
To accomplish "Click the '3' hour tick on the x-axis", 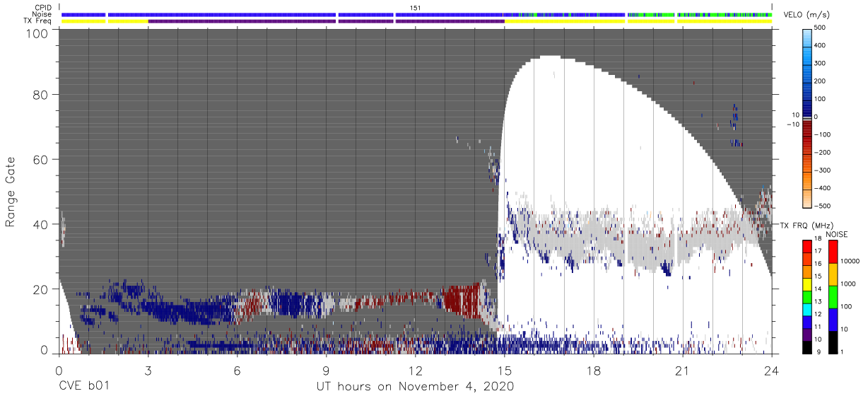I will point(148,371).
